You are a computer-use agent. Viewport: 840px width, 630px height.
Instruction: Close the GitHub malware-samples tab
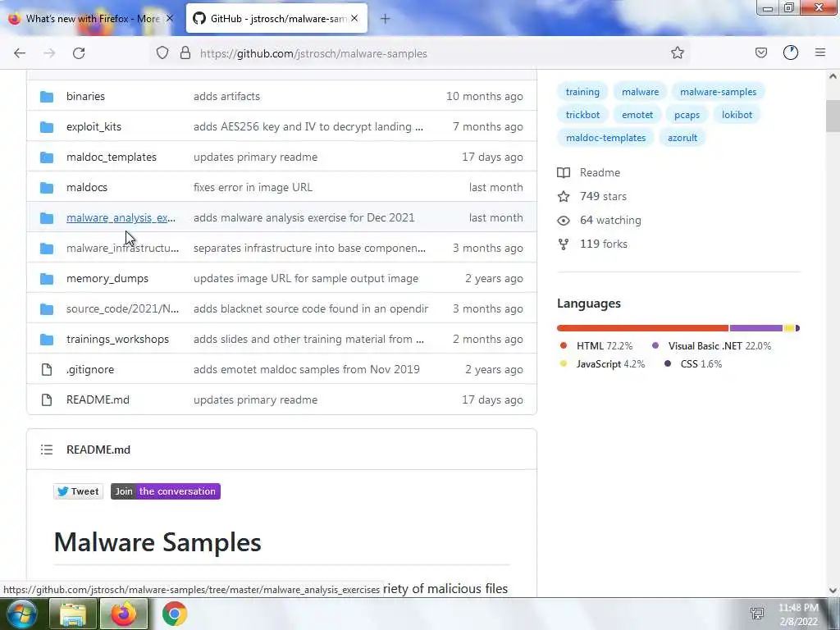(354, 18)
